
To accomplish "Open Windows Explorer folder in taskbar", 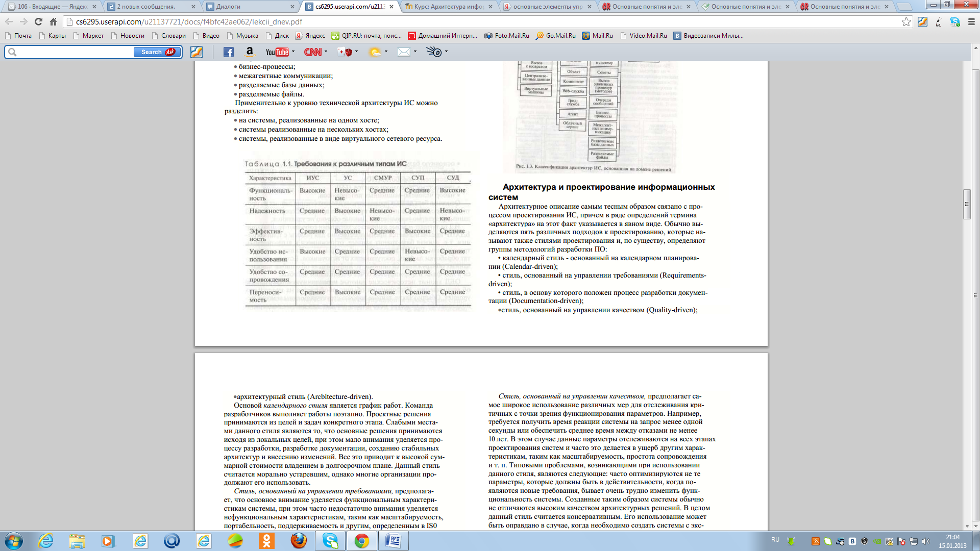I will point(77,541).
